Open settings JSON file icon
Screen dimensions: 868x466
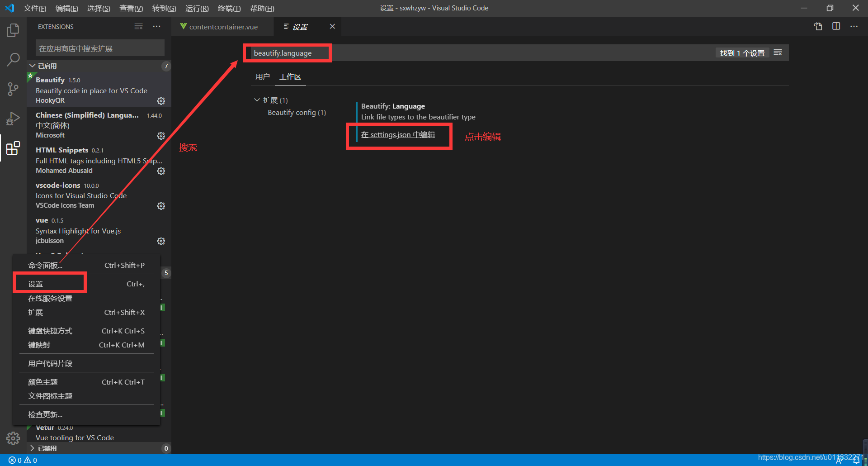point(818,26)
